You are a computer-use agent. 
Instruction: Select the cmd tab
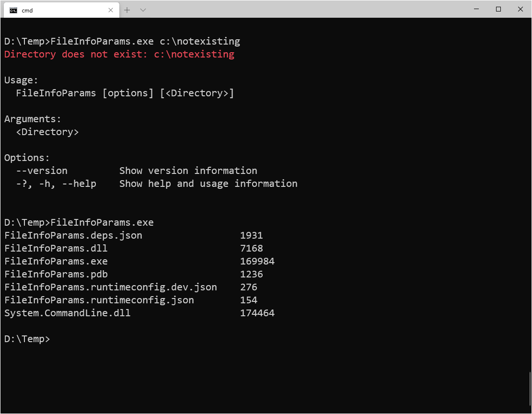pos(58,10)
